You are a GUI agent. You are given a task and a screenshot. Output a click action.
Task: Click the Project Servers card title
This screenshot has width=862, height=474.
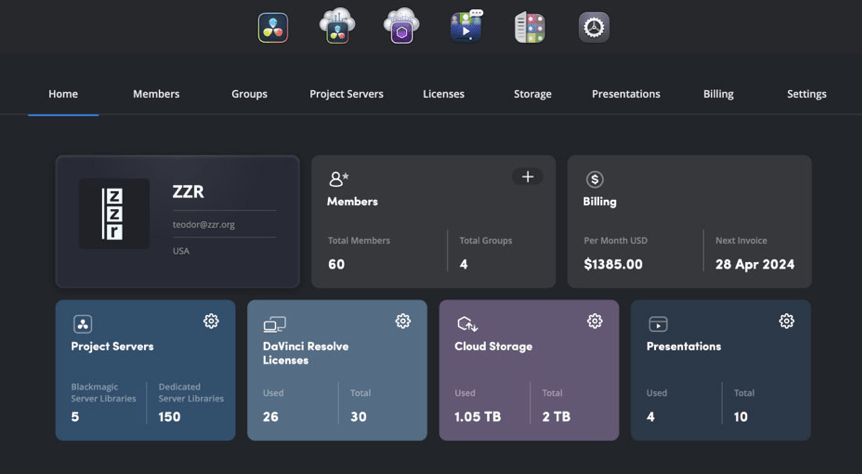click(112, 346)
